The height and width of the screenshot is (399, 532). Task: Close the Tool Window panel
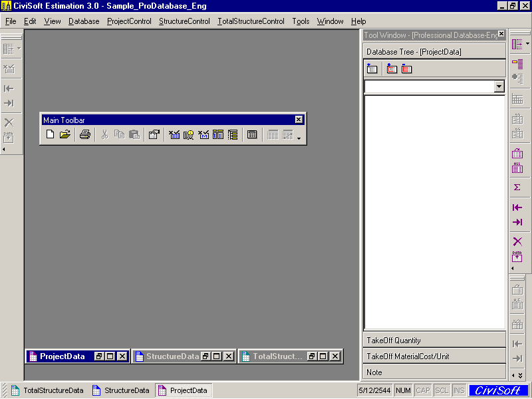pos(501,34)
